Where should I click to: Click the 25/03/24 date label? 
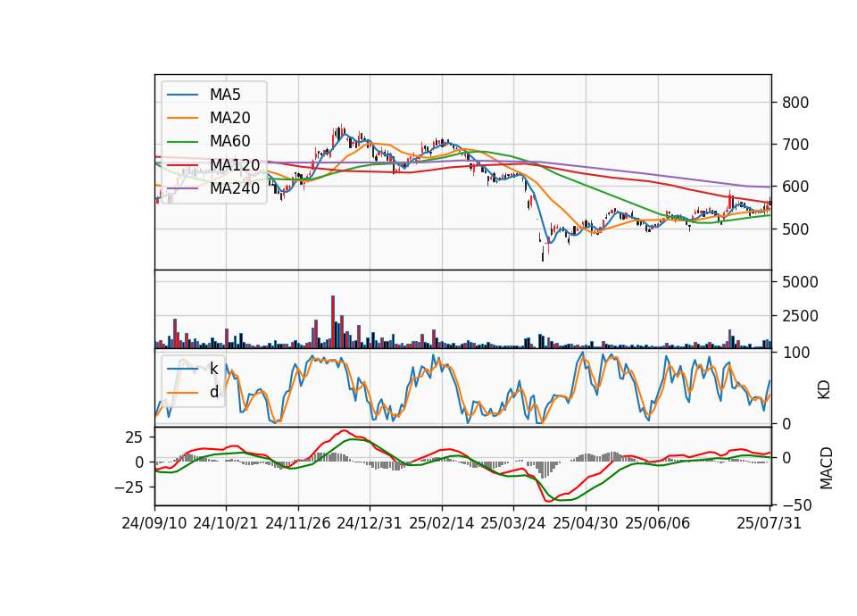point(512,523)
